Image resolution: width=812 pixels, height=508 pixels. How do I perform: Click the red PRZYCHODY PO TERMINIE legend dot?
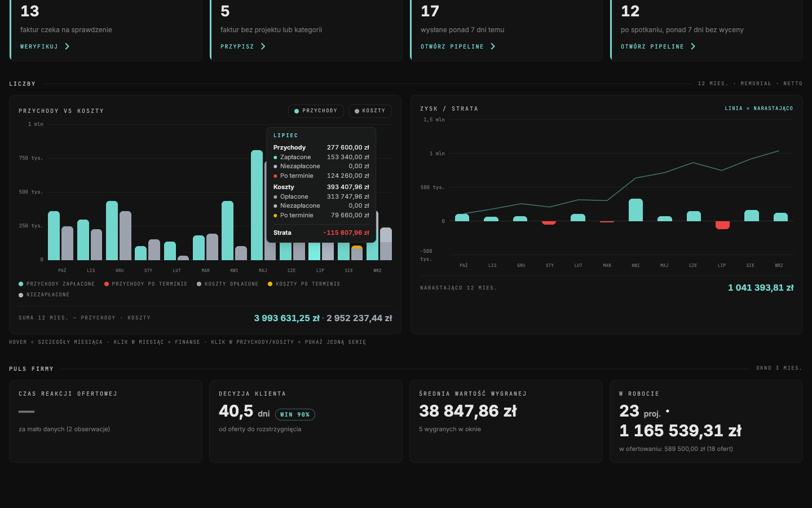point(107,284)
